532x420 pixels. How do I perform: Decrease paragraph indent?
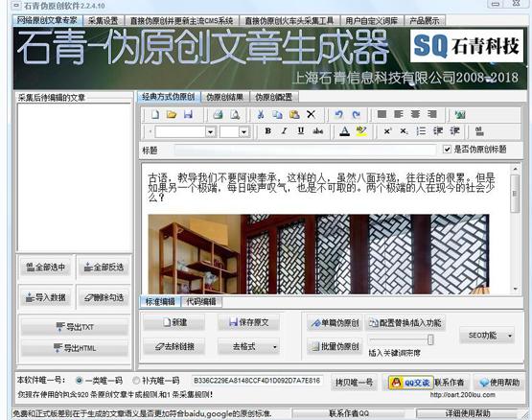click(x=438, y=131)
